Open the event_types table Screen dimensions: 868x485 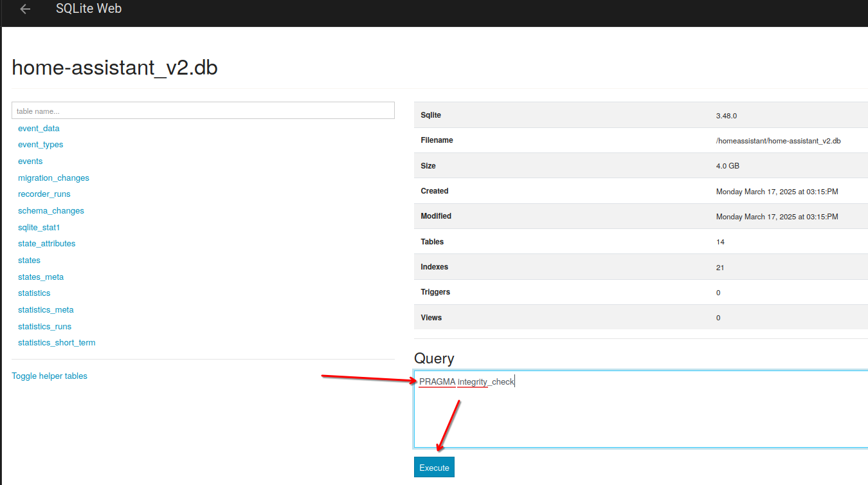41,145
